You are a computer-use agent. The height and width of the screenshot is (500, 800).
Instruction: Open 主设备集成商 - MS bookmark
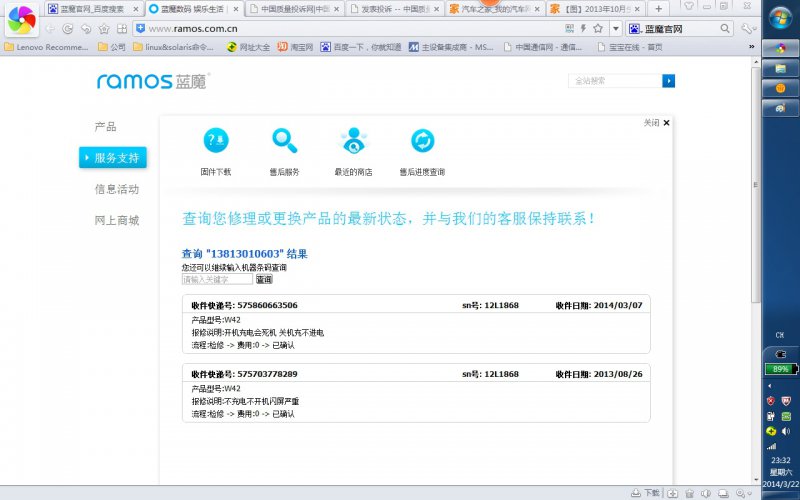(x=451, y=47)
